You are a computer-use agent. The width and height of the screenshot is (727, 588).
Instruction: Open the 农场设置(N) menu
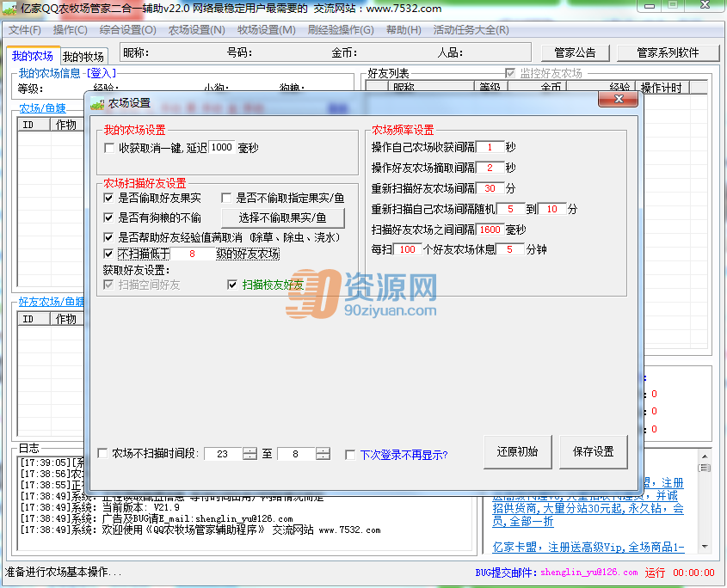tap(196, 30)
